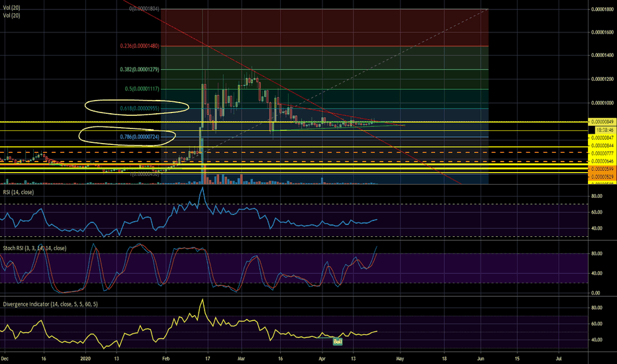Click the price axis label '0.00000646'
Image resolution: width=617 pixels, height=364 pixels.
click(x=602, y=161)
